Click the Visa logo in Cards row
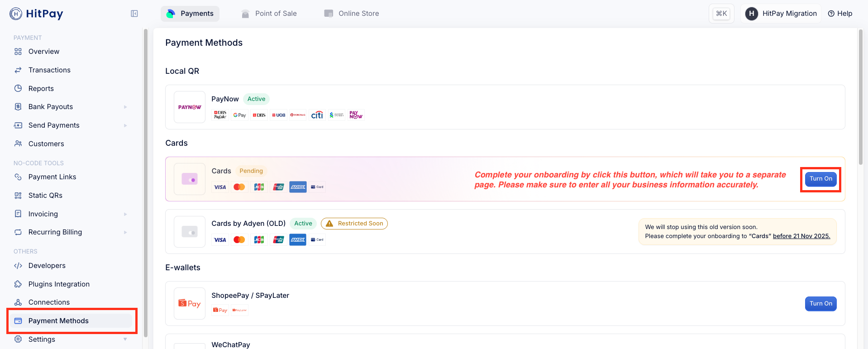The width and height of the screenshot is (868, 349). coord(220,187)
